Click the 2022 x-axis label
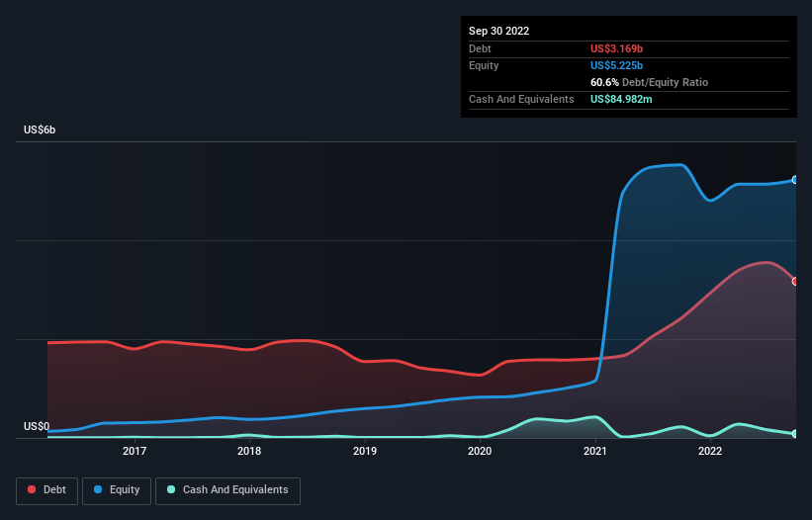This screenshot has height=520, width=812. point(710,451)
